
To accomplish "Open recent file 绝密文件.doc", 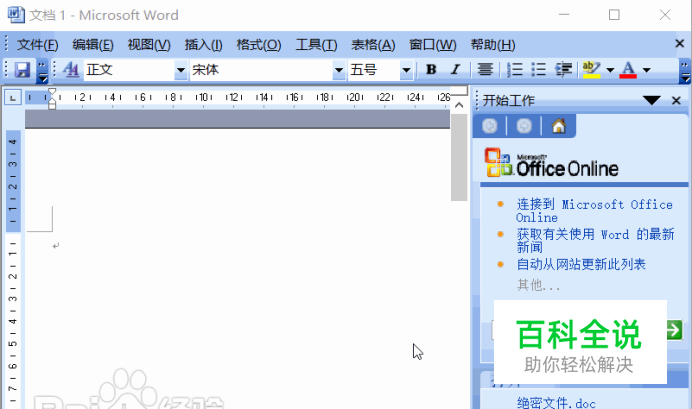I will coord(556,403).
